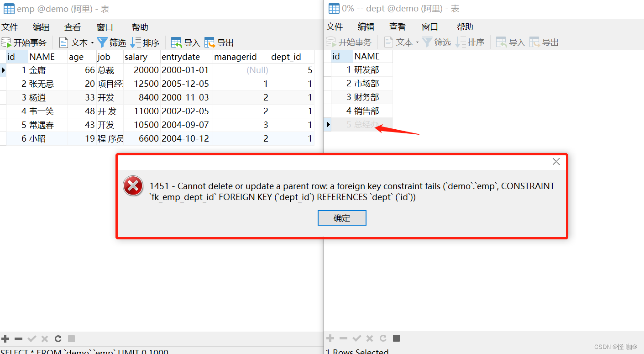The width and height of the screenshot is (644, 354).
Task: Select the 小昭 name cell
Action: 48,139
